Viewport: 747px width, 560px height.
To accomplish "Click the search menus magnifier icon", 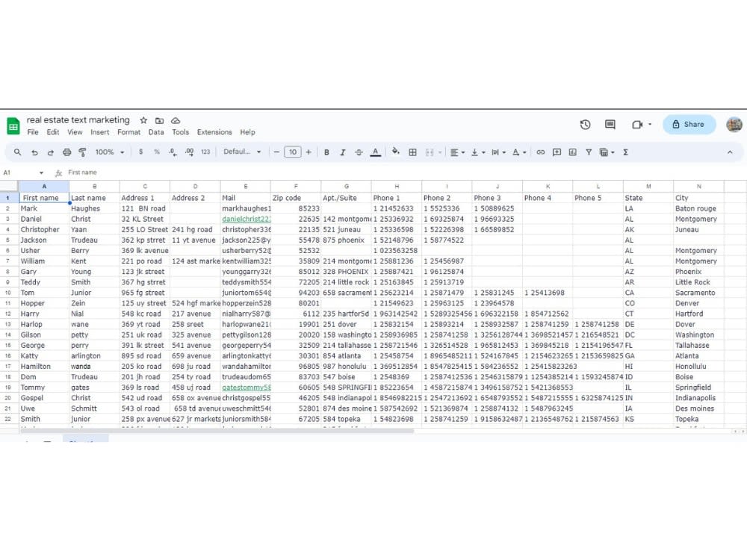I will pyautogui.click(x=18, y=152).
